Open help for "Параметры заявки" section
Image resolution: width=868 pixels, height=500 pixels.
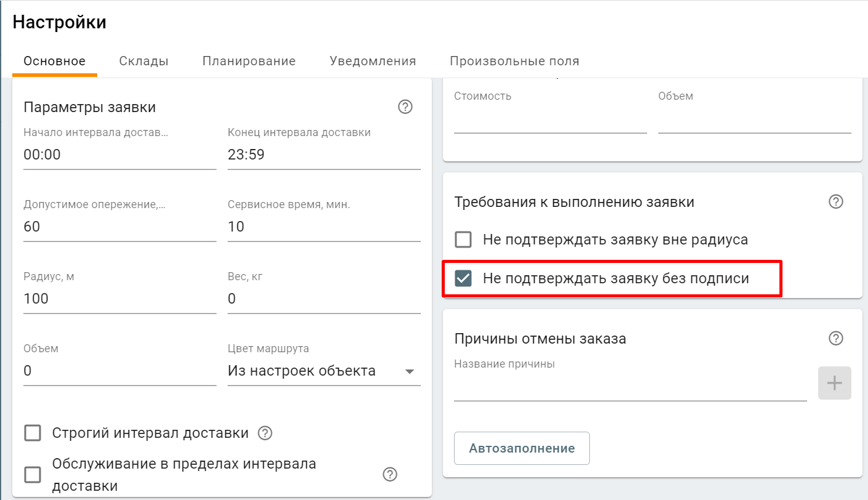click(405, 107)
